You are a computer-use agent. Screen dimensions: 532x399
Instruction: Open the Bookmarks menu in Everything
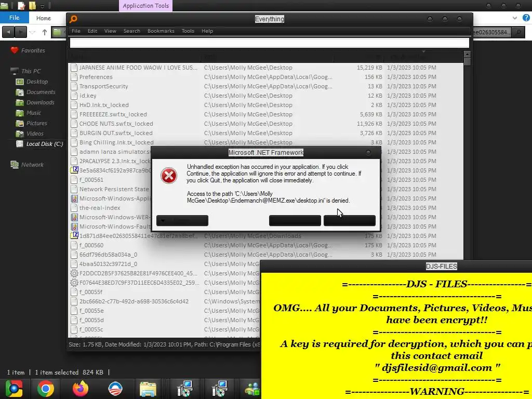pyautogui.click(x=161, y=31)
